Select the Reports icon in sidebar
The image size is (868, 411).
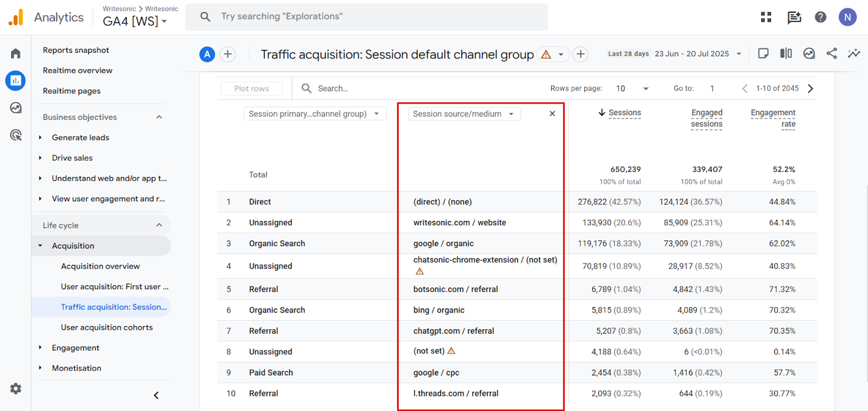16,81
